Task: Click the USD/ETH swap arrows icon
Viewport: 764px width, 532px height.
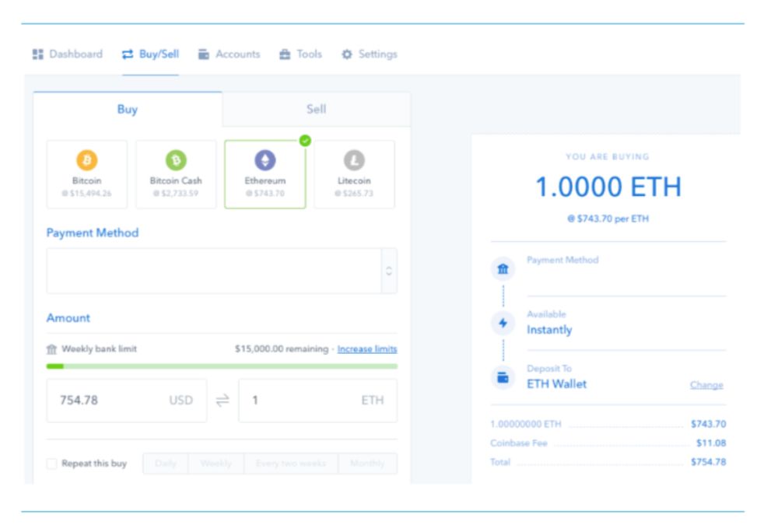Action: pos(223,401)
